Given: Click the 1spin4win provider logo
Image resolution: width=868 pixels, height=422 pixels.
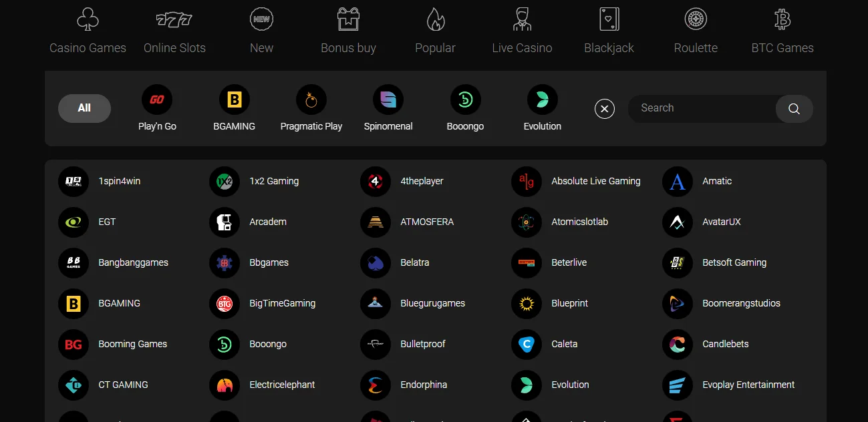Looking at the screenshot, I should click(74, 182).
